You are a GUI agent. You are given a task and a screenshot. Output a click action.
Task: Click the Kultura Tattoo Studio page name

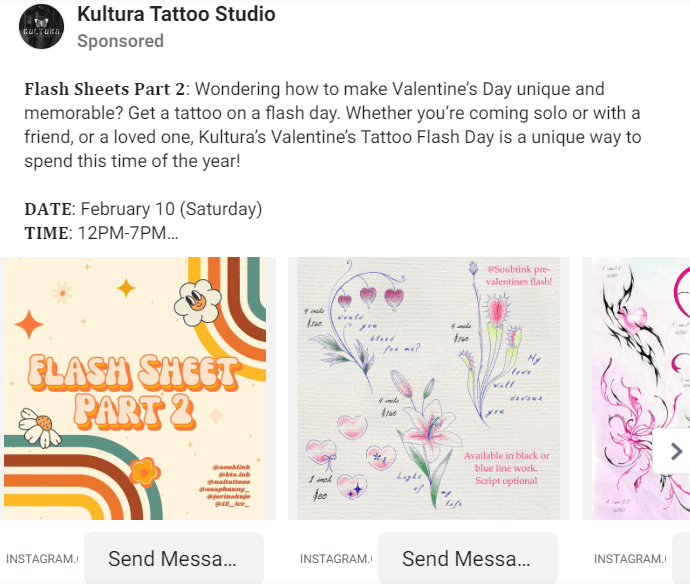point(176,15)
